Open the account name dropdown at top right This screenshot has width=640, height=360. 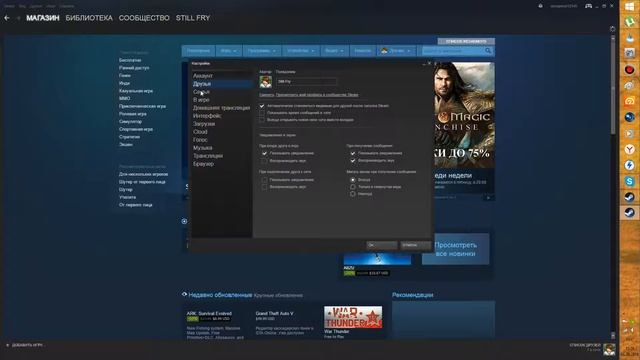[x=564, y=6]
